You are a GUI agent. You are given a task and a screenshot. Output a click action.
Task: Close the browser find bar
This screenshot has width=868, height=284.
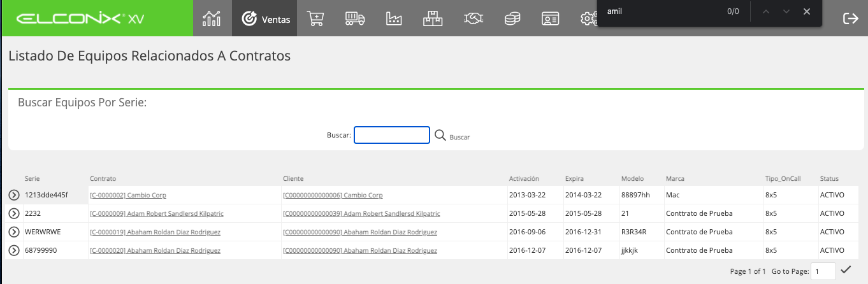(807, 11)
